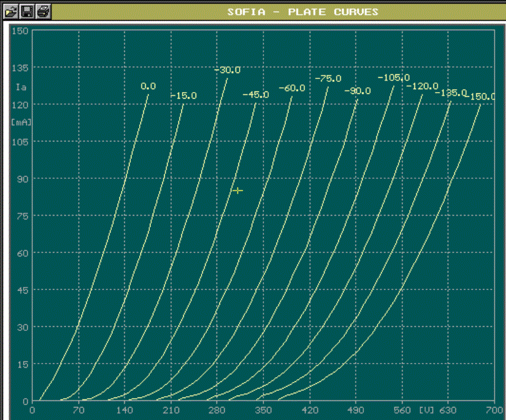
Task: Click the Open file folder icon
Action: click(x=11, y=11)
